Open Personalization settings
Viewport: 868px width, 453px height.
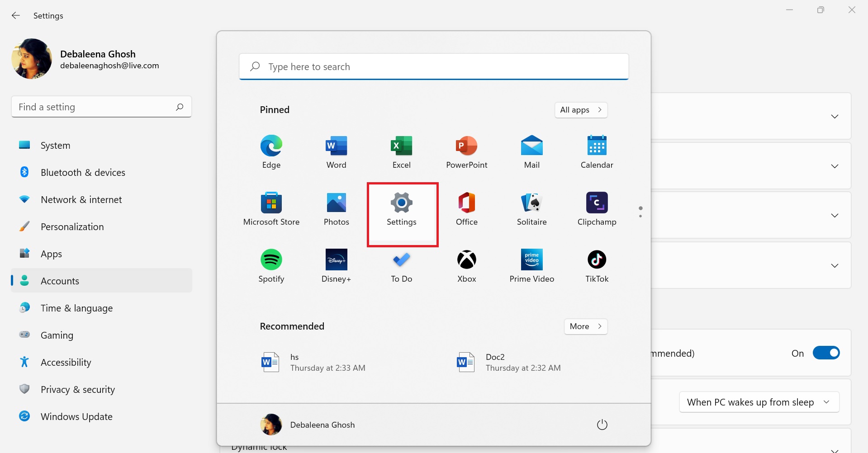pos(102,226)
